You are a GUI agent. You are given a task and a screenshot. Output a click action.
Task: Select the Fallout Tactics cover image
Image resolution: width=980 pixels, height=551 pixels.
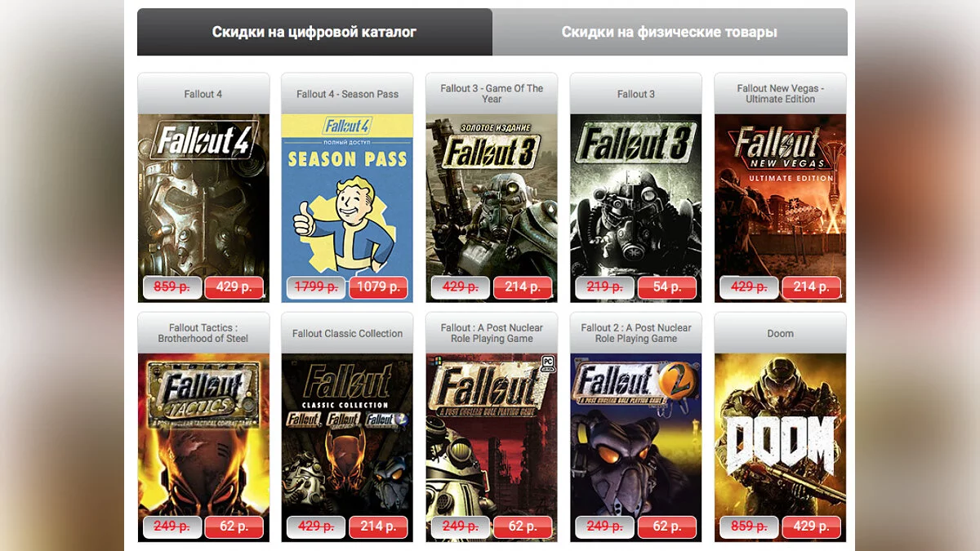pos(203,447)
